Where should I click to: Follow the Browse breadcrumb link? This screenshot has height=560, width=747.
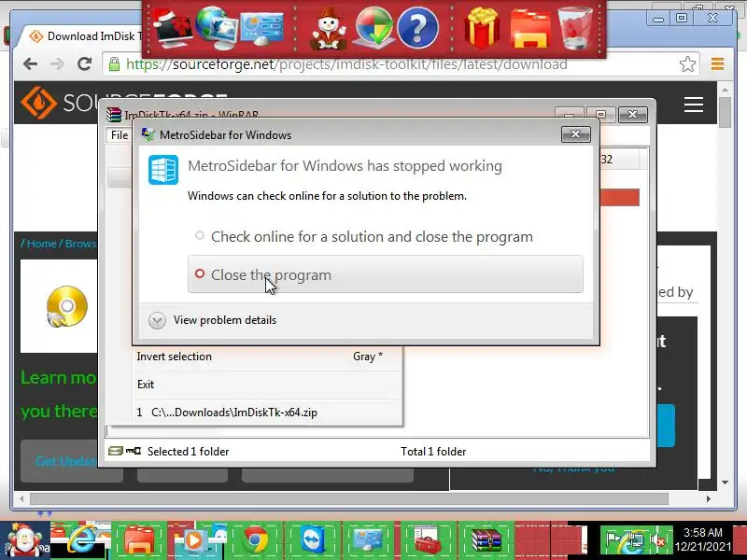[80, 244]
